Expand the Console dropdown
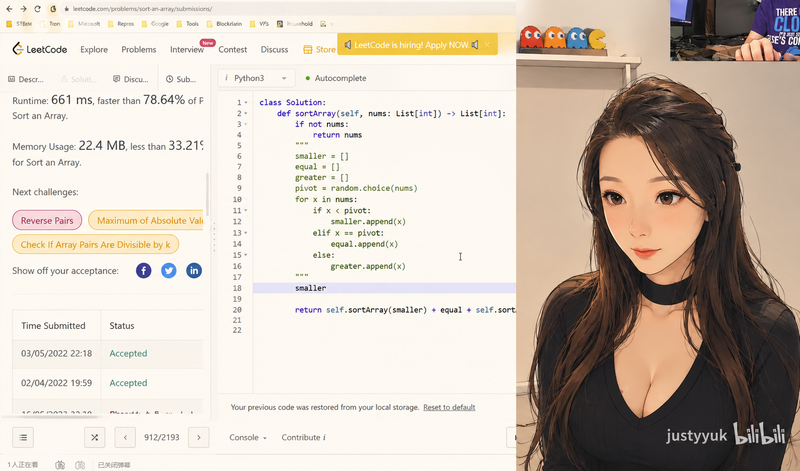 (x=248, y=437)
